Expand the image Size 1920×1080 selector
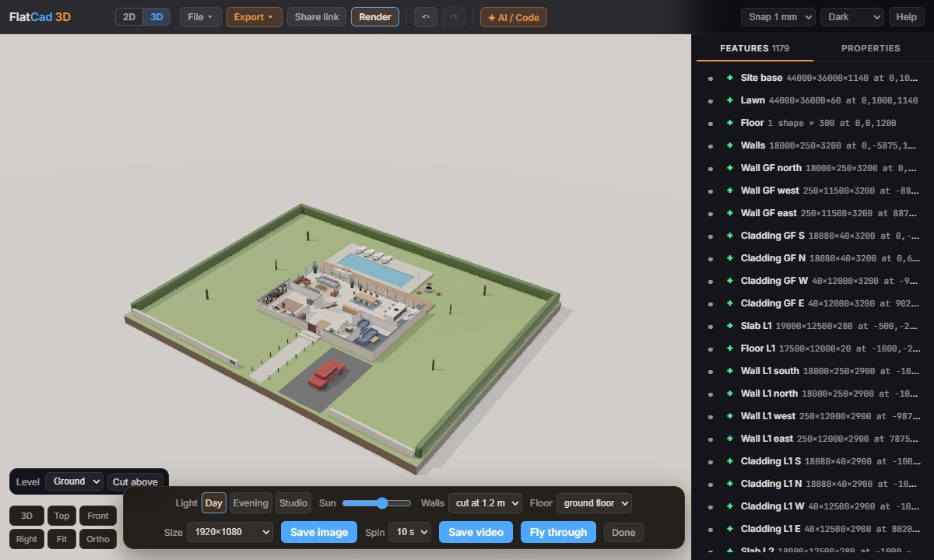934x560 pixels. [x=230, y=532]
